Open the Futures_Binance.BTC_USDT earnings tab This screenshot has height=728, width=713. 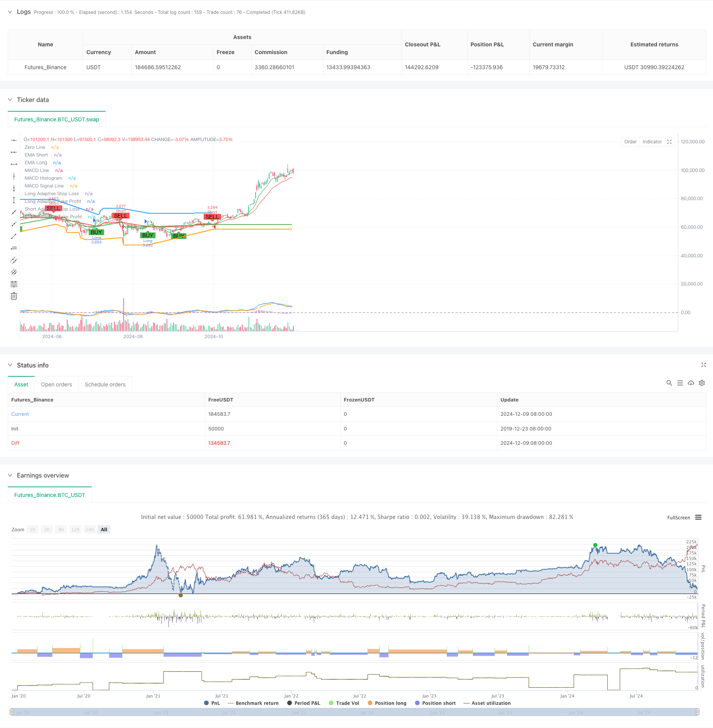click(49, 495)
